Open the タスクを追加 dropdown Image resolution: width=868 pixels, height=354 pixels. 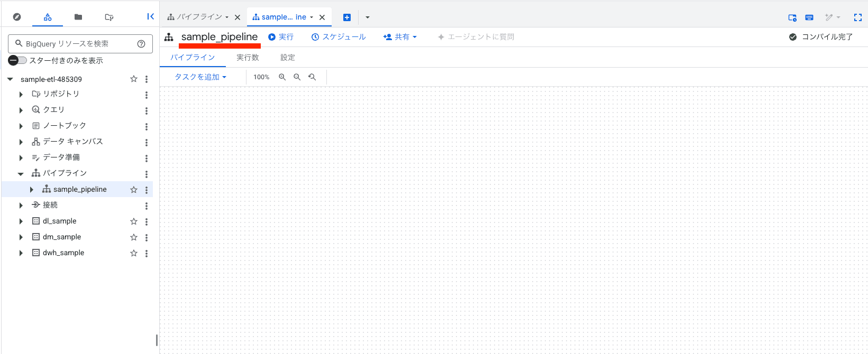pos(200,77)
